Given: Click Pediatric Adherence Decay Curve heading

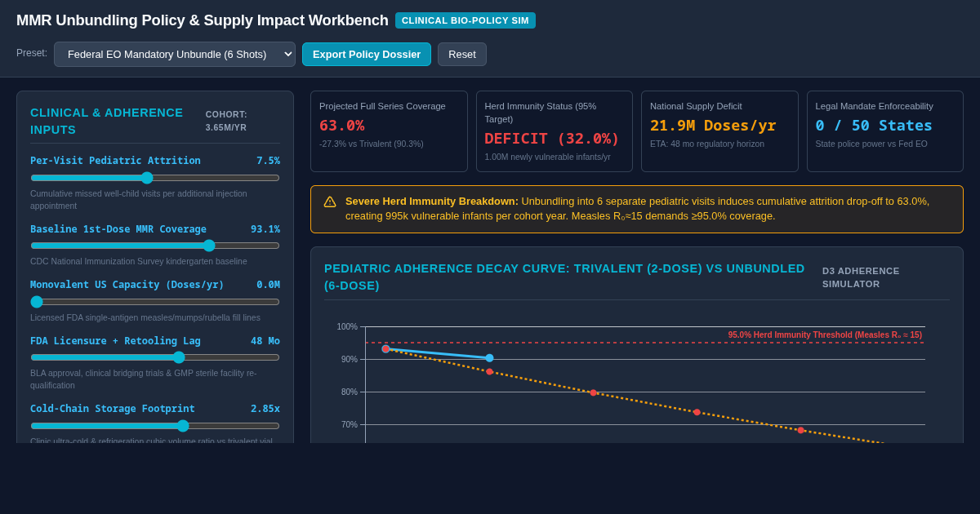Looking at the screenshot, I should click(564, 277).
